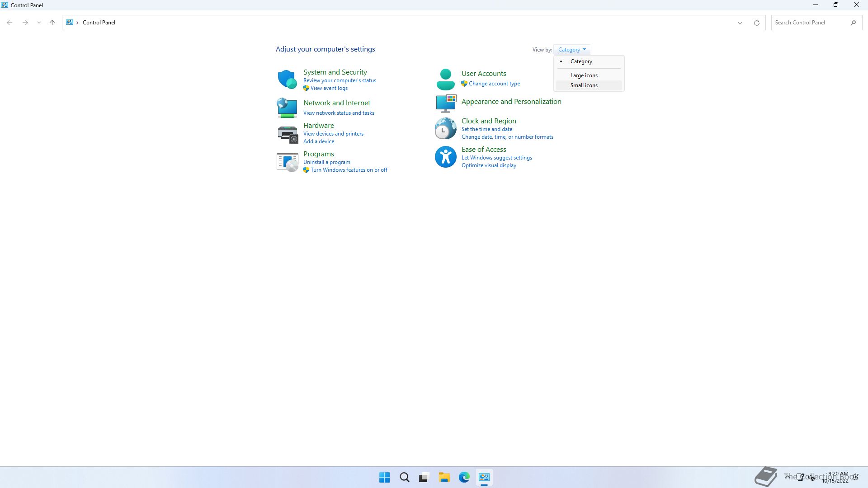The image size is (868, 488).
Task: Refresh the Control Panel address bar
Action: click(x=756, y=23)
